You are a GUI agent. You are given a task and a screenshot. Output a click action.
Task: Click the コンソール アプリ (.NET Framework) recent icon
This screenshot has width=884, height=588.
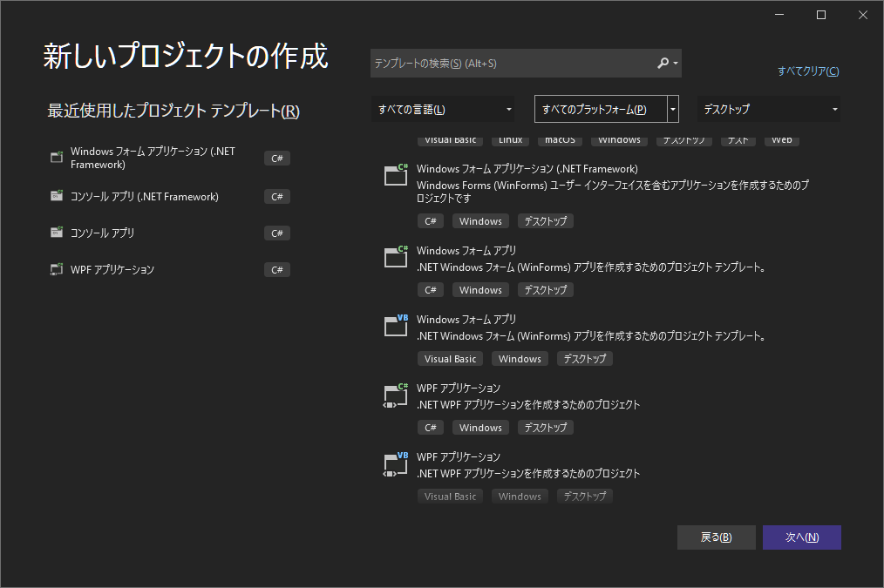point(57,196)
